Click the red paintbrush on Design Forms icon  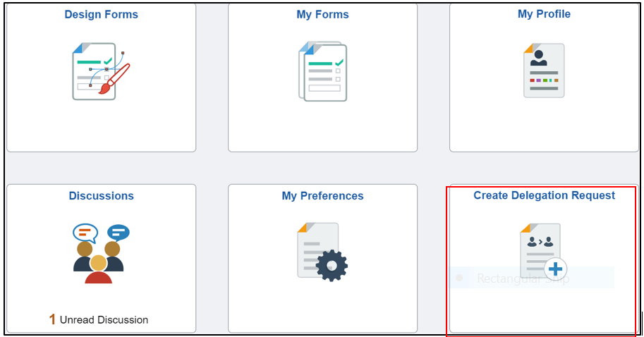pos(116,77)
